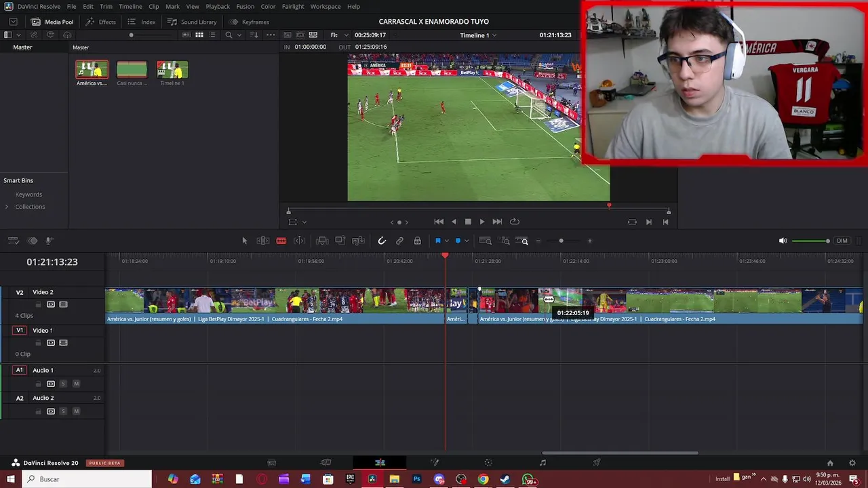The height and width of the screenshot is (488, 868).
Task: Solo the Audio 1 track
Action: point(63,384)
